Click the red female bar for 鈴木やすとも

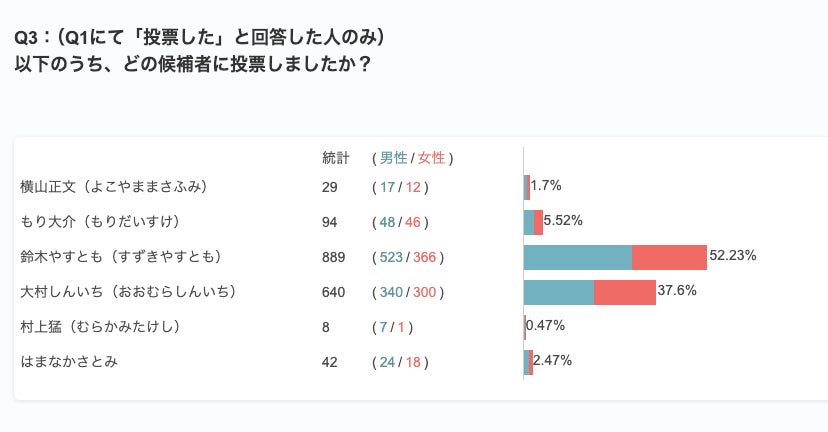tap(669, 257)
